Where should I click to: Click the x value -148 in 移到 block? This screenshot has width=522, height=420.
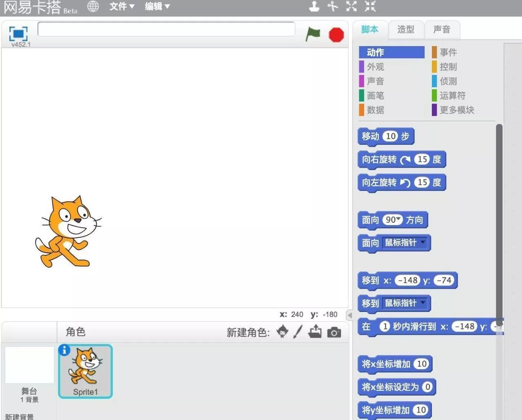pos(408,280)
